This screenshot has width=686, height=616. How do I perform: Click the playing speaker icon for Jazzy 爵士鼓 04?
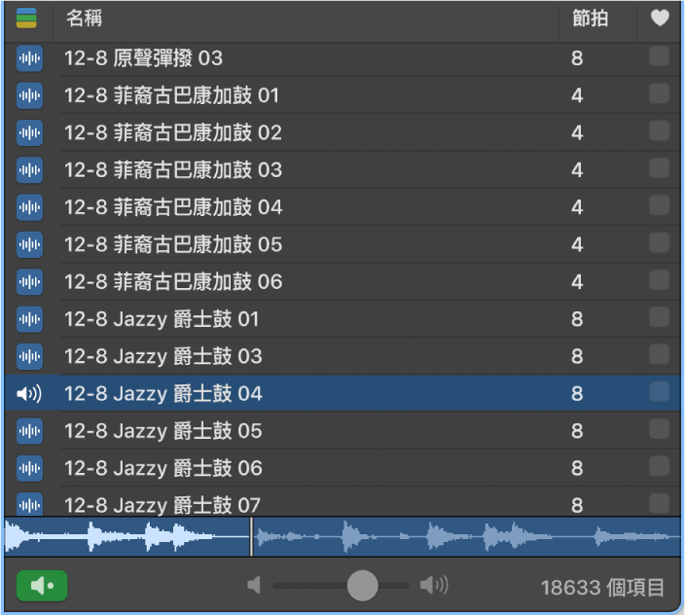point(29,394)
